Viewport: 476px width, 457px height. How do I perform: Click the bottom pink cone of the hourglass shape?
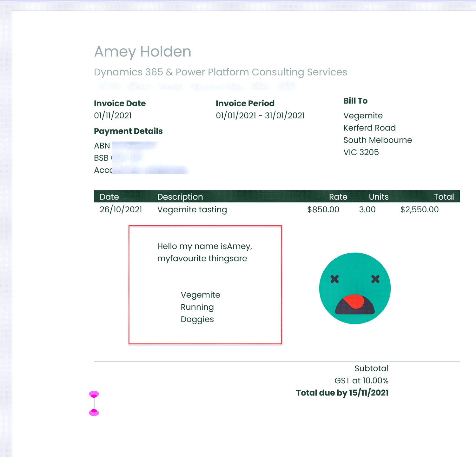(94, 413)
